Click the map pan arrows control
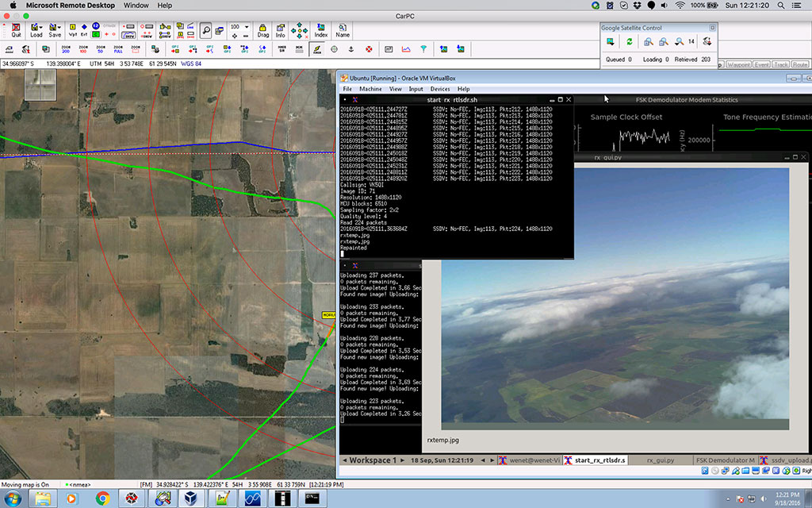Screen dimensions: 812x508 299,31
